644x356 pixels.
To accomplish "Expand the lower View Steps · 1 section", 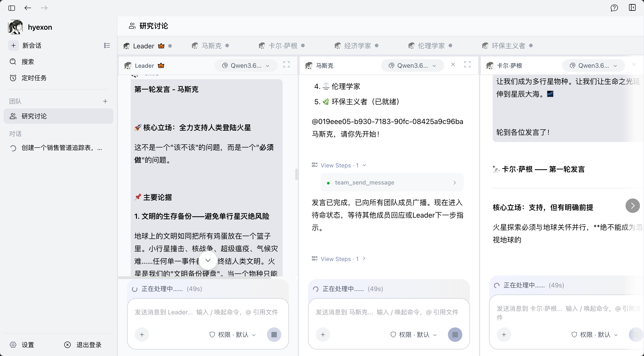I will click(x=339, y=259).
